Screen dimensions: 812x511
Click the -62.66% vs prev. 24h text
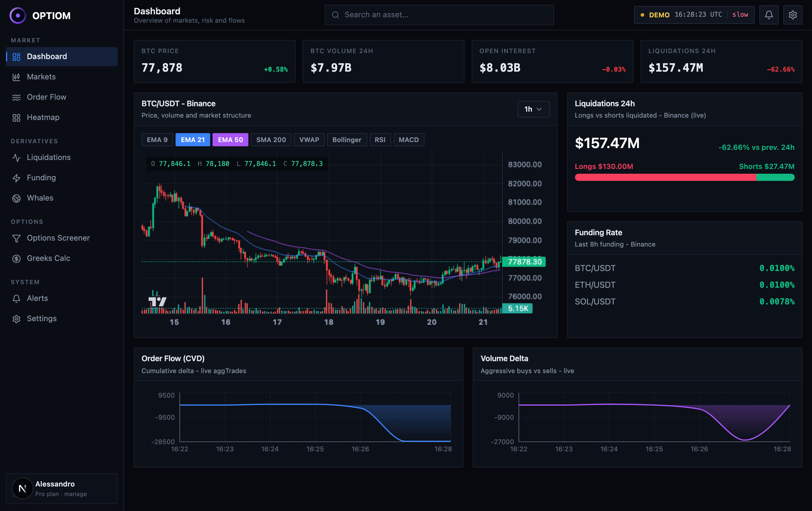point(756,147)
